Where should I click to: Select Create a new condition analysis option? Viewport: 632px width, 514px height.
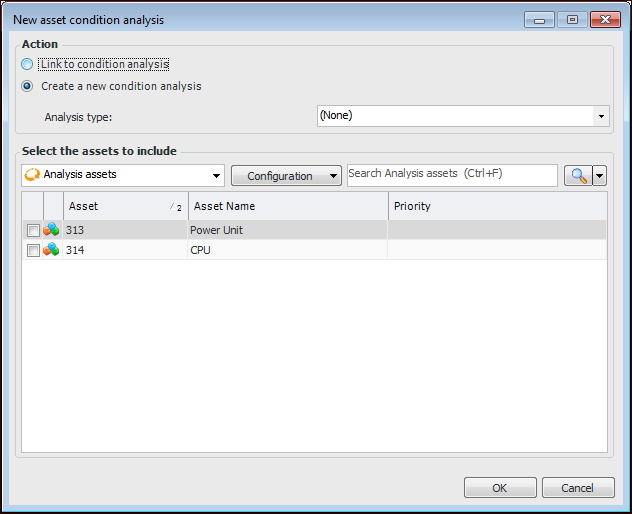pos(27,86)
